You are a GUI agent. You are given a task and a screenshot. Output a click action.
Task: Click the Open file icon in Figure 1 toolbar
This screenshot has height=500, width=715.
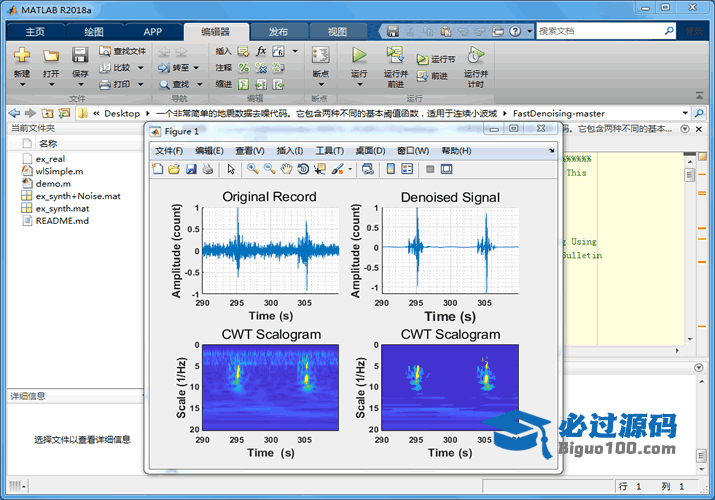pyautogui.click(x=174, y=169)
